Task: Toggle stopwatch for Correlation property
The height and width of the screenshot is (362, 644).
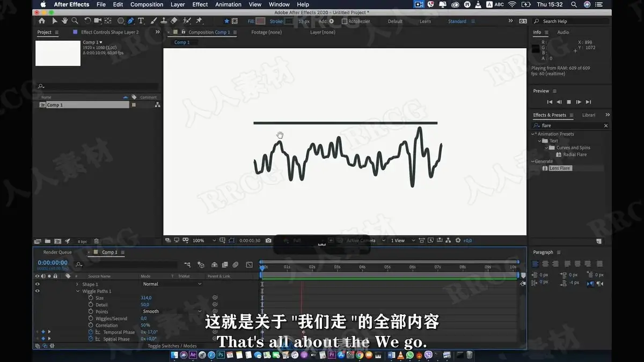Action: click(91, 325)
